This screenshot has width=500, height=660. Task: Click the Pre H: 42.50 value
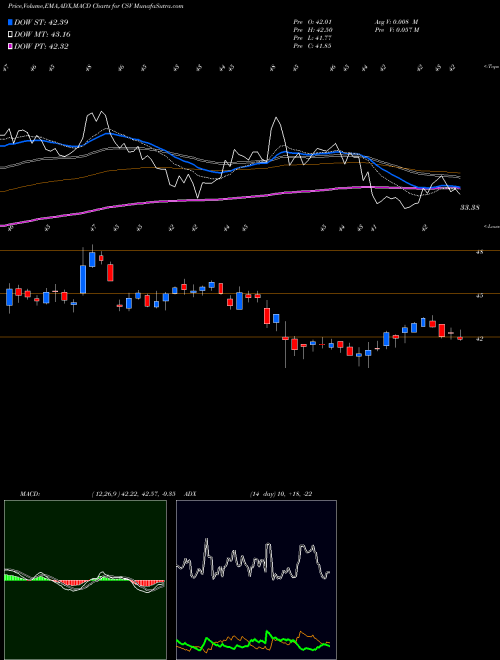(312, 30)
